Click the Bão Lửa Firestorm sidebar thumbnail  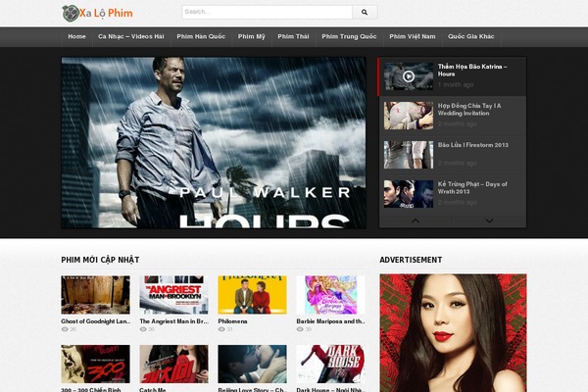(409, 155)
